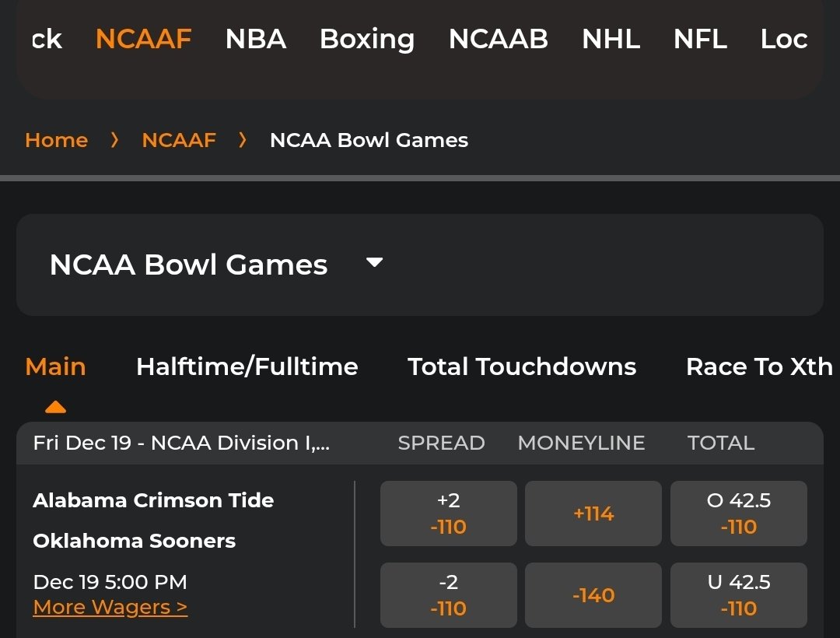Switch to the Halftime/Fulltime tab

coord(247,366)
